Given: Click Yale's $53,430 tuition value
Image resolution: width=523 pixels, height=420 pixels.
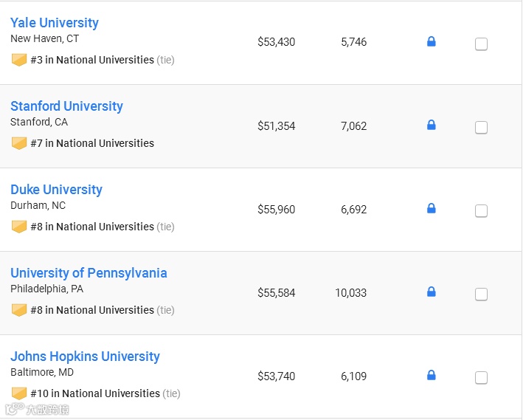Looking at the screenshot, I should [x=276, y=42].
